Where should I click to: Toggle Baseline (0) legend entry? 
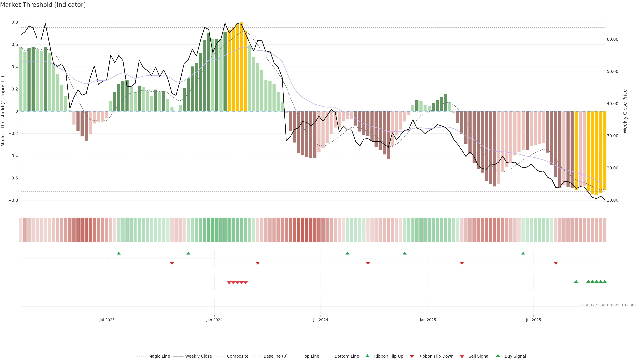tap(275, 356)
